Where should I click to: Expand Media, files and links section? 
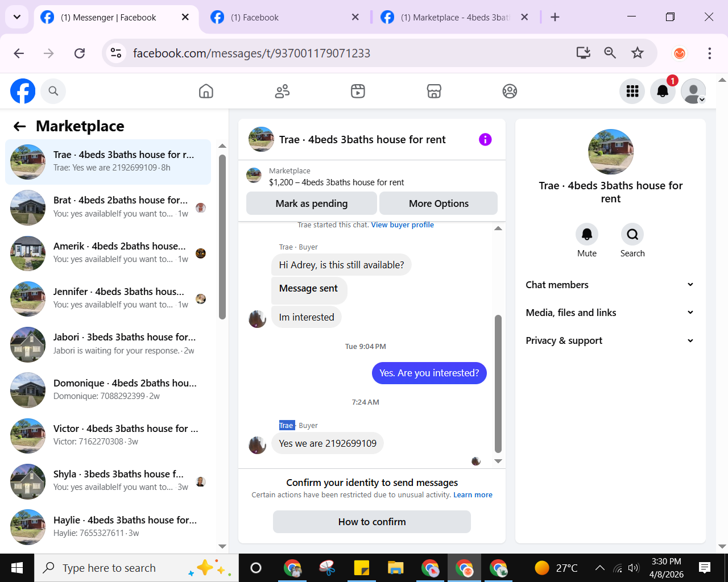pyautogui.click(x=610, y=313)
